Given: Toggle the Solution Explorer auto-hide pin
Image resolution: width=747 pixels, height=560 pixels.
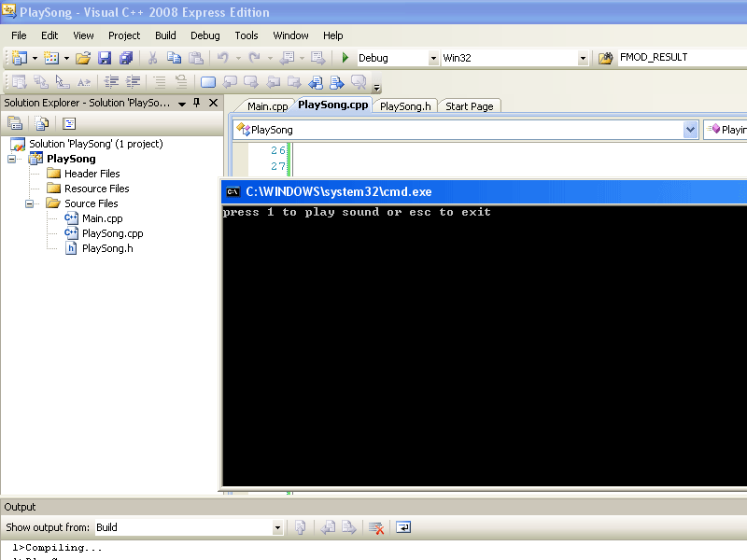Looking at the screenshot, I should point(197,103).
